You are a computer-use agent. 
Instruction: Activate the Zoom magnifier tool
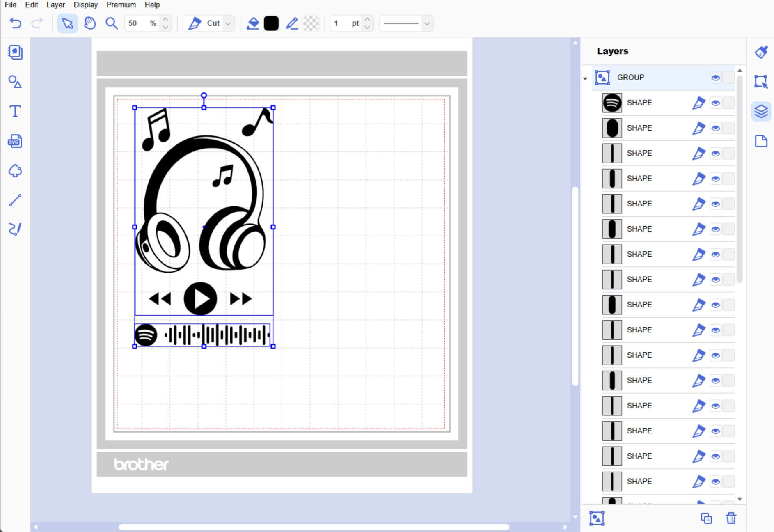pyautogui.click(x=112, y=23)
